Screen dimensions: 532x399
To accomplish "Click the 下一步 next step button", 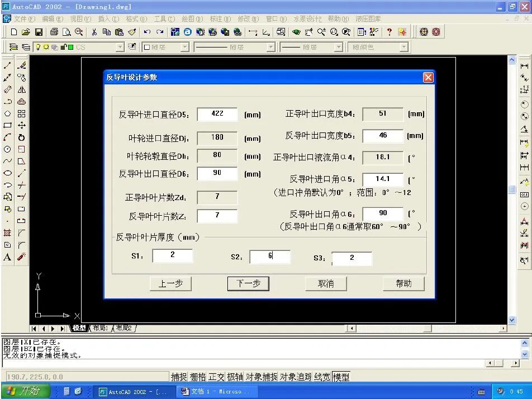I will point(248,284).
